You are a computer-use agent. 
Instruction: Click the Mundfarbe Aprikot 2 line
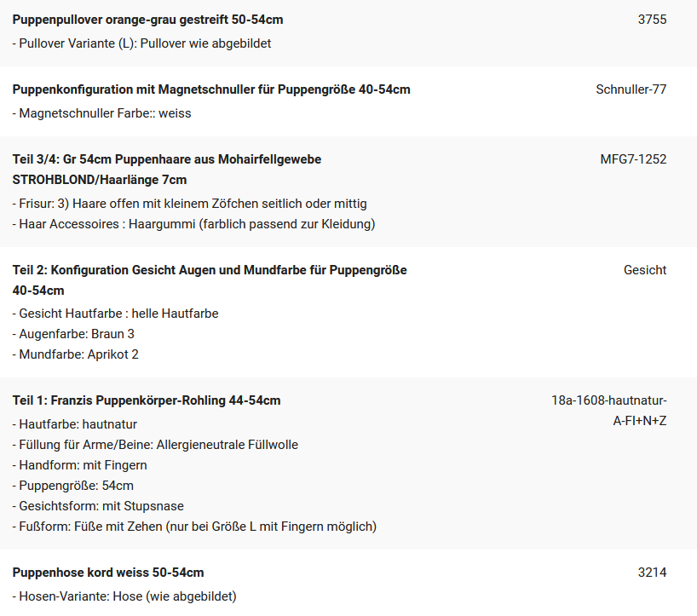76,354
